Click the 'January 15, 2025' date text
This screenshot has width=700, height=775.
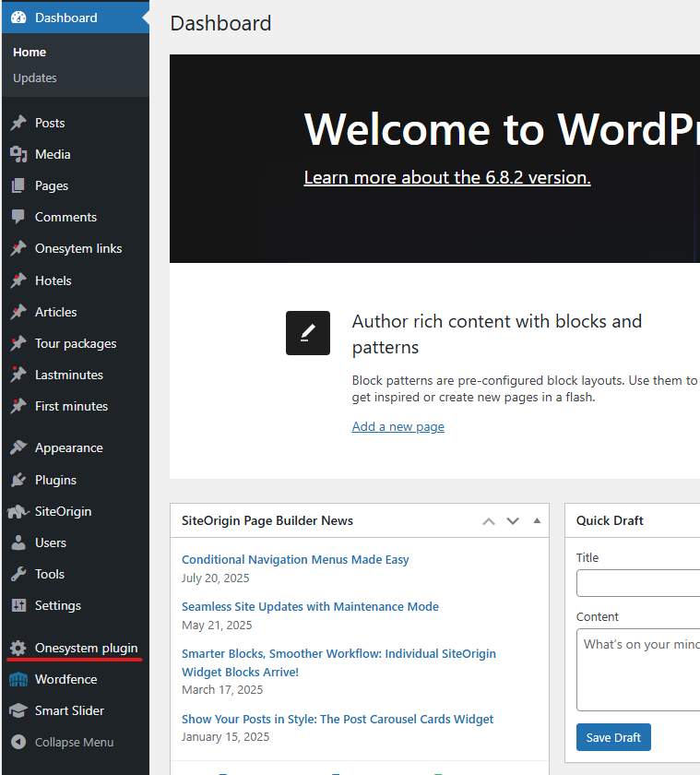click(x=226, y=737)
